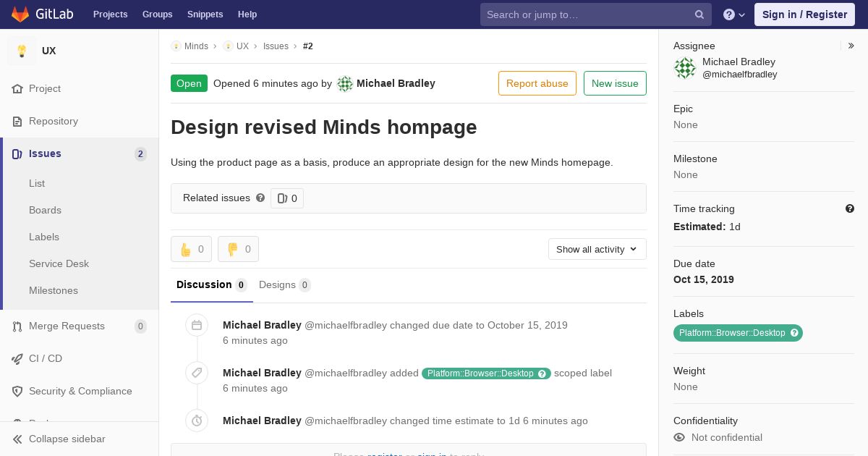
Task: Click the Minds breadcrumb icon
Action: [176, 46]
